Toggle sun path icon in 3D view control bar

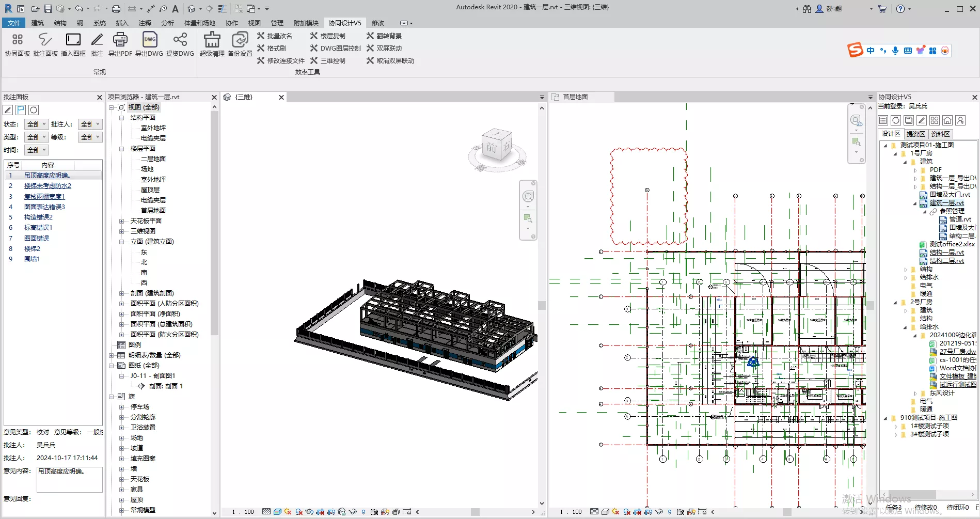(288, 512)
